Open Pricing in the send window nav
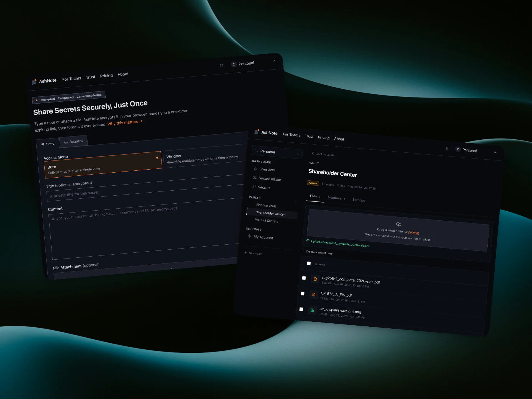Image resolution: width=532 pixels, height=399 pixels. (x=106, y=76)
